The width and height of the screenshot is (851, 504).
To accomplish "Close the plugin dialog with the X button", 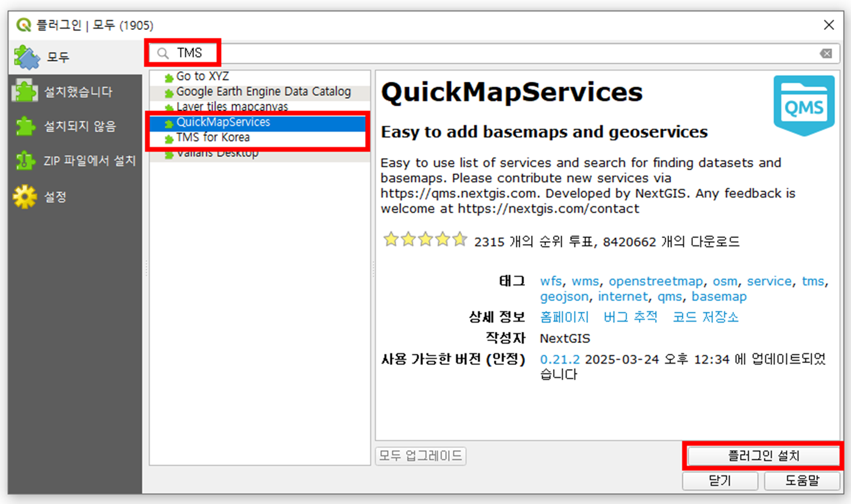I will tap(828, 25).
